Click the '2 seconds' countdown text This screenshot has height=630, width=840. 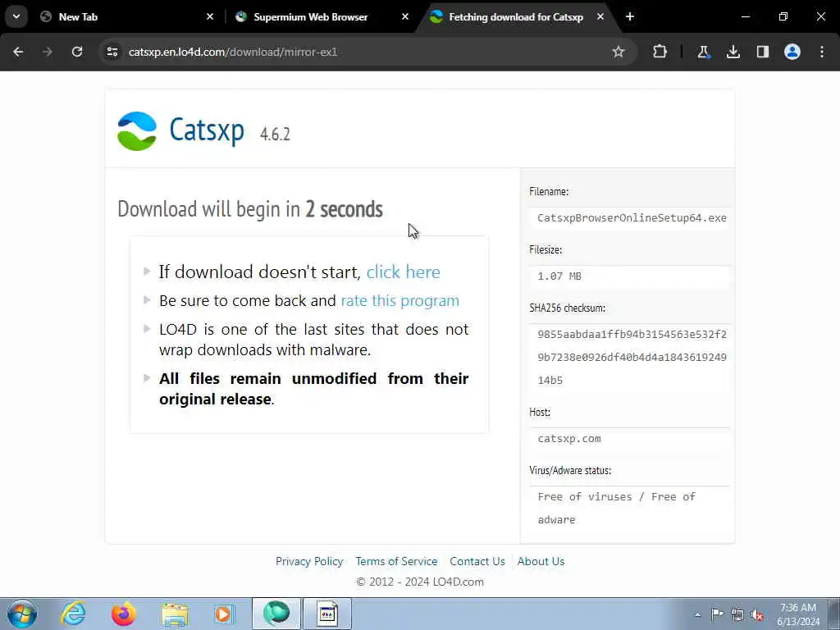point(344,209)
